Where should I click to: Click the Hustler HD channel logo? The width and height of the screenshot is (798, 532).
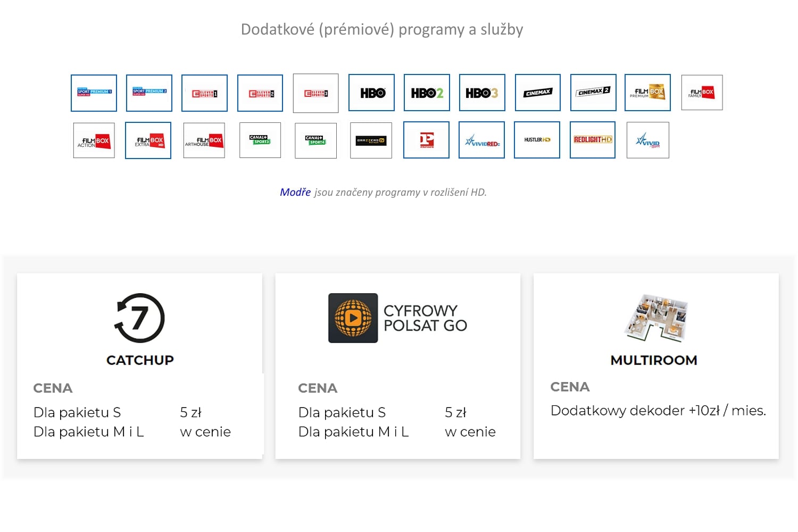537,140
